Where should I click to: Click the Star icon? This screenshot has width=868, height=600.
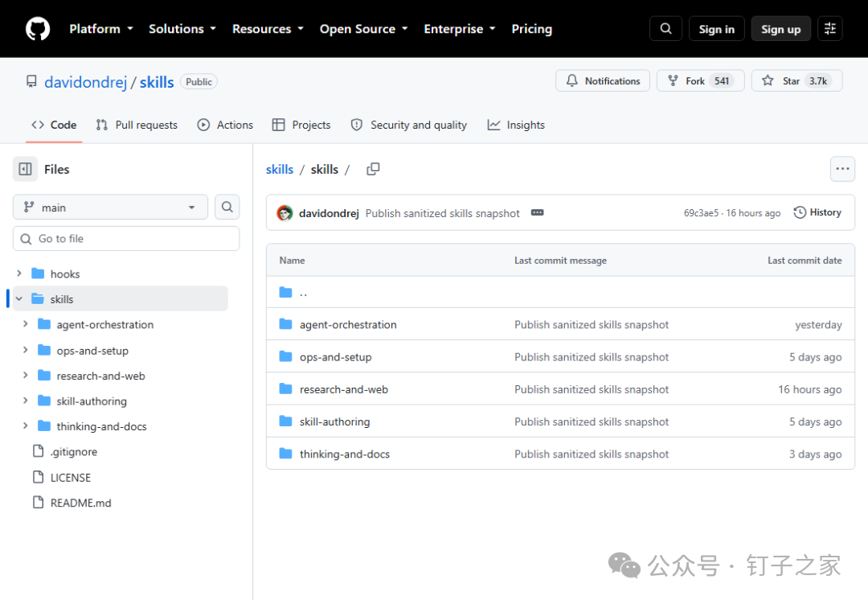[768, 81]
